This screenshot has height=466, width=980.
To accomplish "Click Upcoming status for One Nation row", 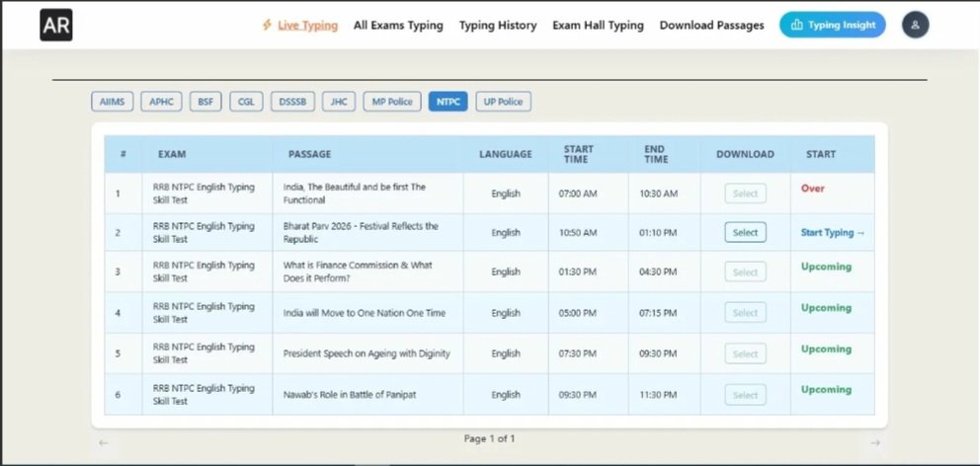I will (826, 308).
